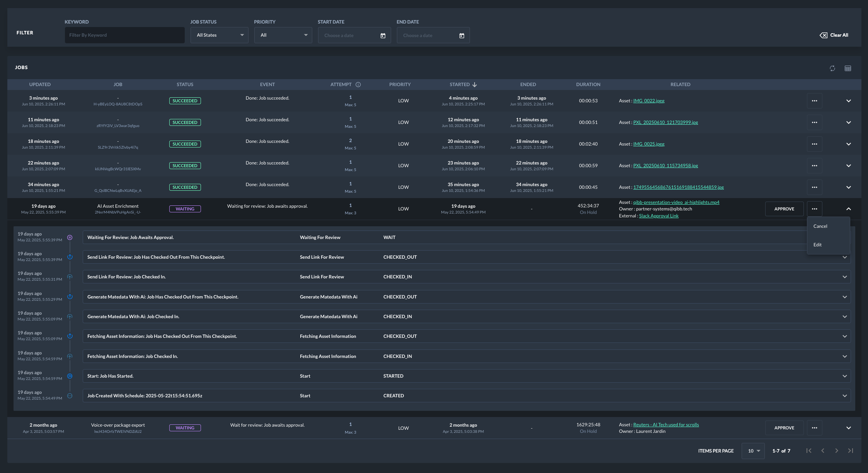Click the refresh jobs icon
The image size is (868, 473).
pos(832,68)
